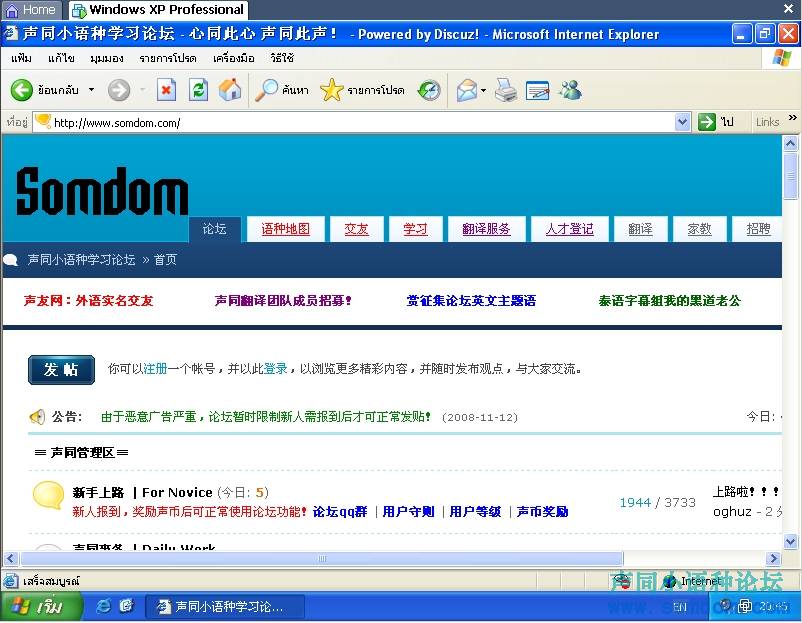Open the 用户守则 link
The width and height of the screenshot is (802, 623).
(x=408, y=511)
